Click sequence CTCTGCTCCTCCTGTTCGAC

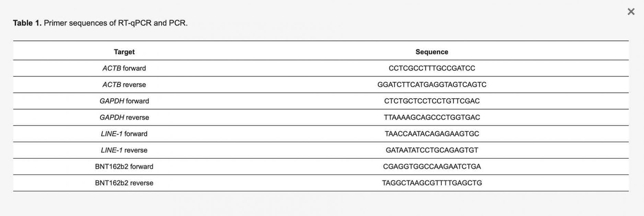[432, 101]
